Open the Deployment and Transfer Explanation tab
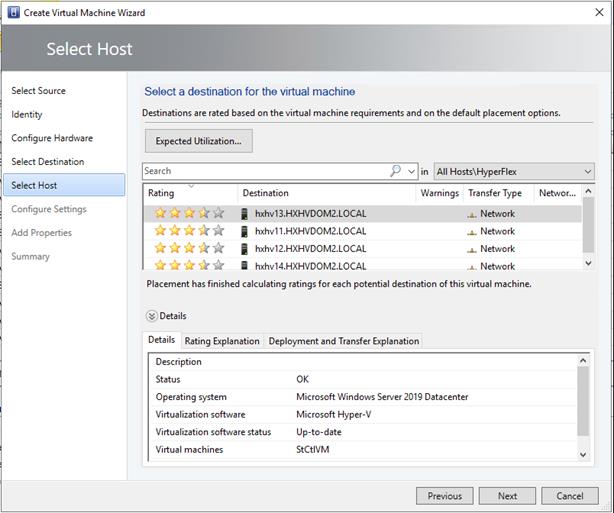614x513 pixels. click(343, 341)
